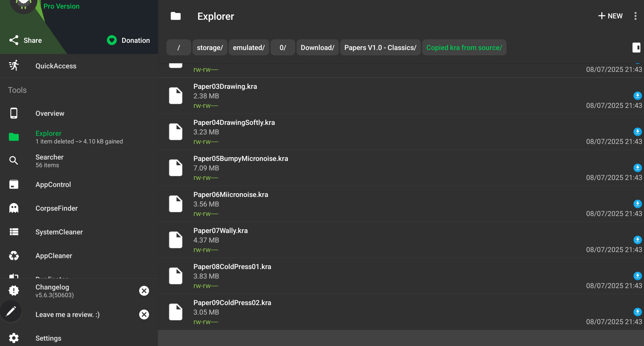Click the AppControl icon in sidebar
Viewport: 644px width, 346px height.
point(14,185)
